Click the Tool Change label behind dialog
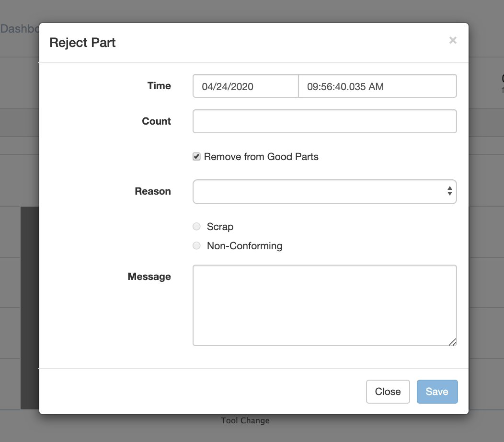This screenshot has height=442, width=504. pyautogui.click(x=245, y=420)
